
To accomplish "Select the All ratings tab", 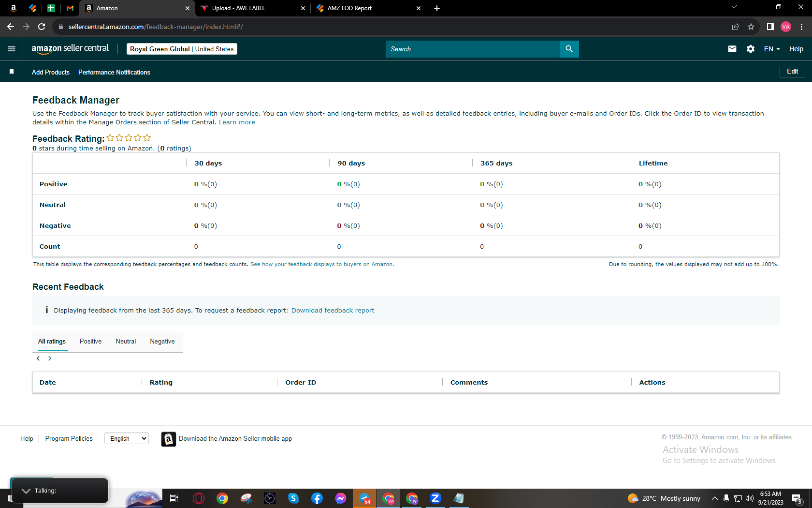I will coord(52,342).
